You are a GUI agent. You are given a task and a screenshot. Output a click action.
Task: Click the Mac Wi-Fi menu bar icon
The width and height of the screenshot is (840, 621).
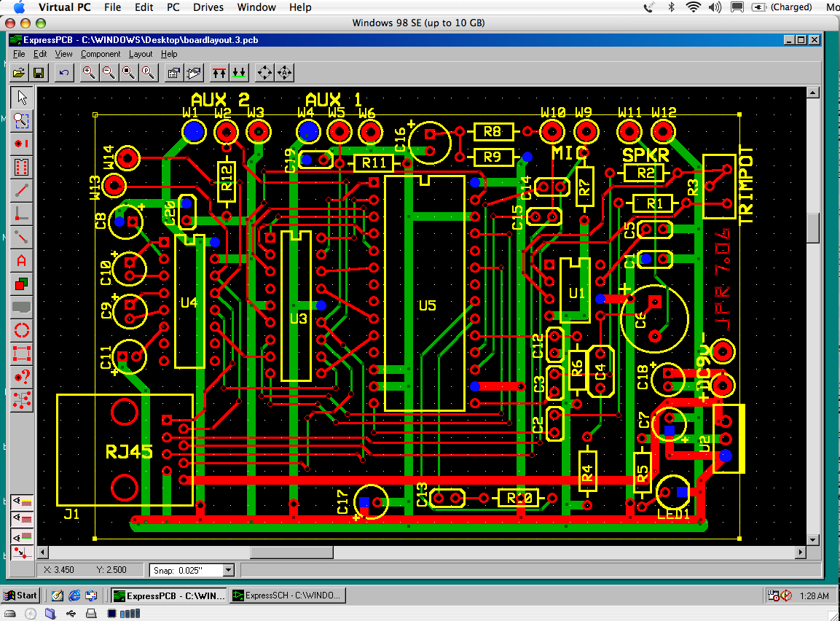coord(694,7)
